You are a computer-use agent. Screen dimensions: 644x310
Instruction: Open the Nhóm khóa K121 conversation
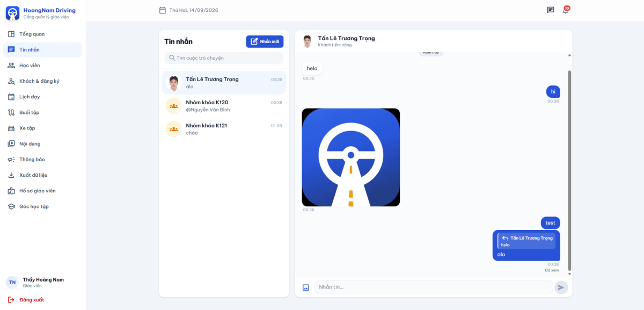pos(224,129)
